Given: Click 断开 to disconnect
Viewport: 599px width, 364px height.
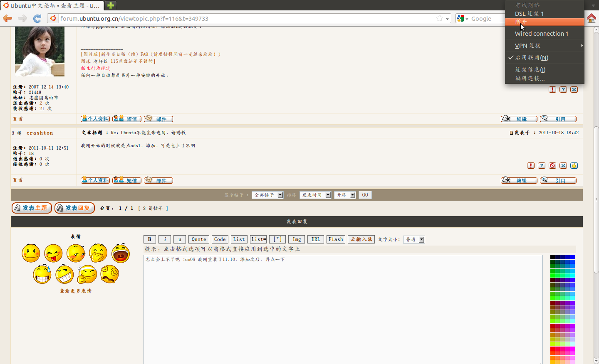Looking at the screenshot, I should (545, 22).
